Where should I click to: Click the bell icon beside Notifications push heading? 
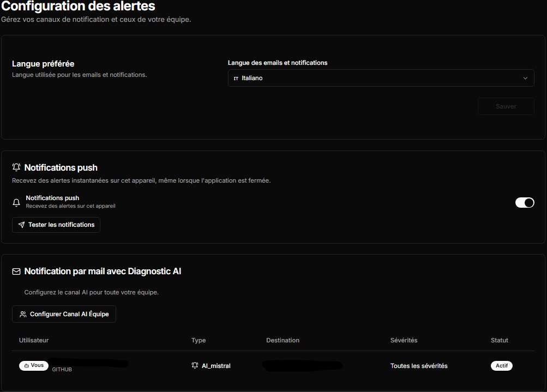click(16, 167)
